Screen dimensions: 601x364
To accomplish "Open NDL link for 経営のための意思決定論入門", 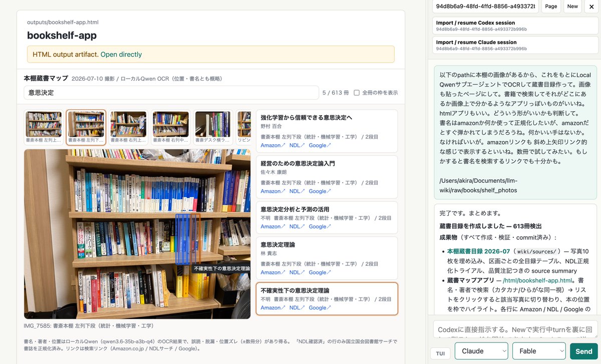I will tap(297, 191).
